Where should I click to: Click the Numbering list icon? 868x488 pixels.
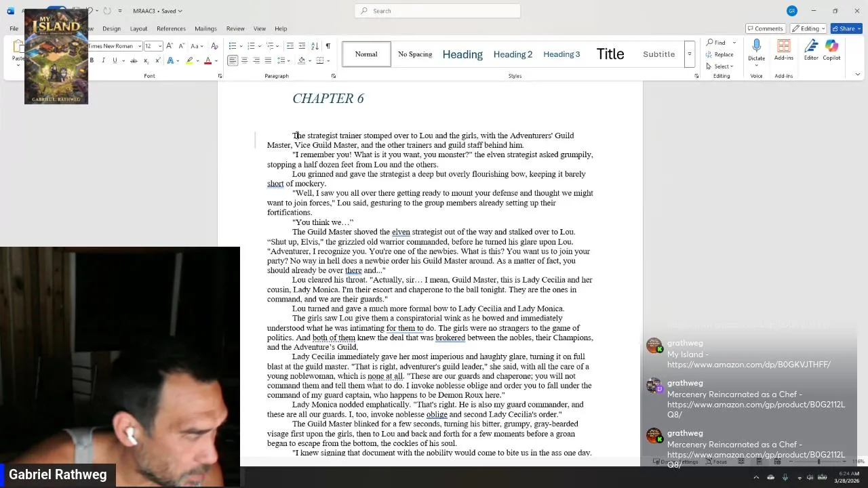pos(250,46)
